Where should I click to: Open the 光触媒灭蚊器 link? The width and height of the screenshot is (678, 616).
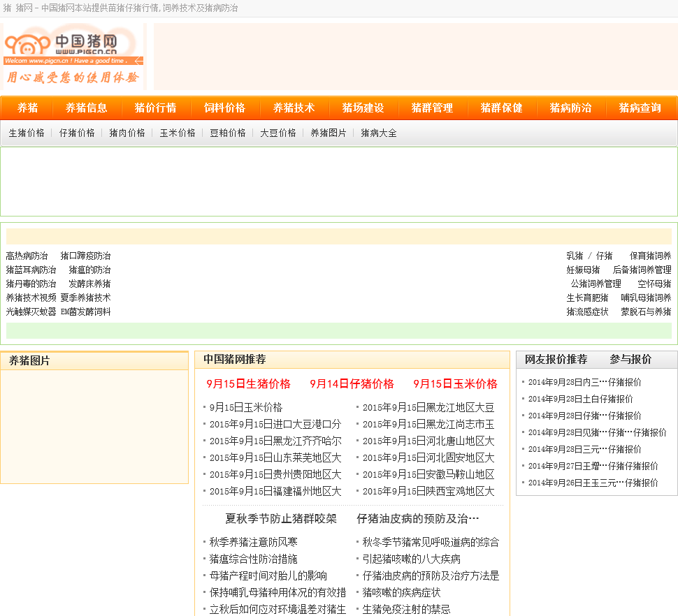[x=31, y=311]
